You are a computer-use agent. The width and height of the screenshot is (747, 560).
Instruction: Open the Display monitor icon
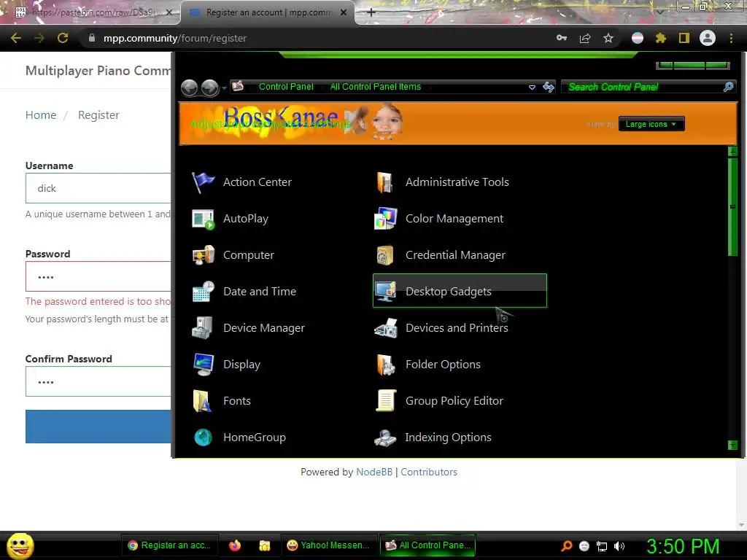[x=204, y=365]
